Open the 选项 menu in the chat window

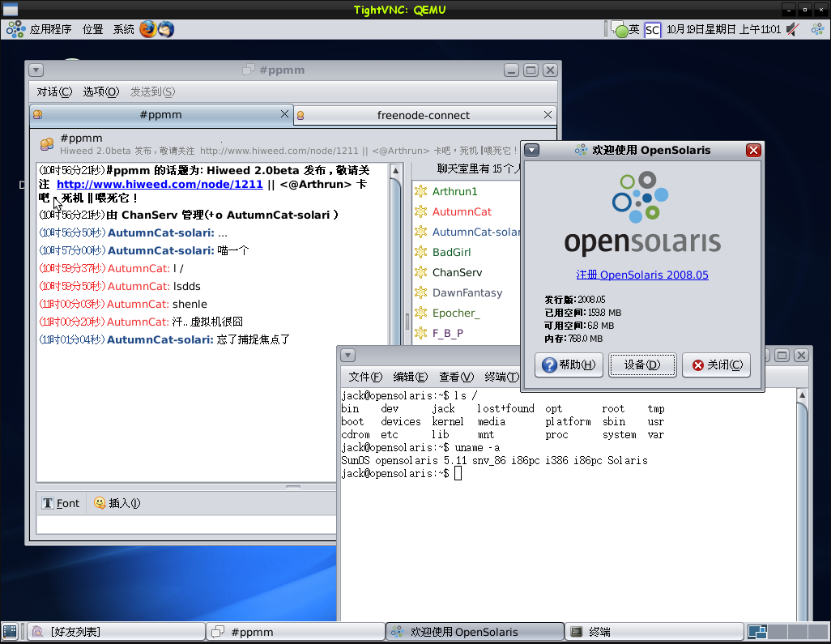tap(100, 92)
